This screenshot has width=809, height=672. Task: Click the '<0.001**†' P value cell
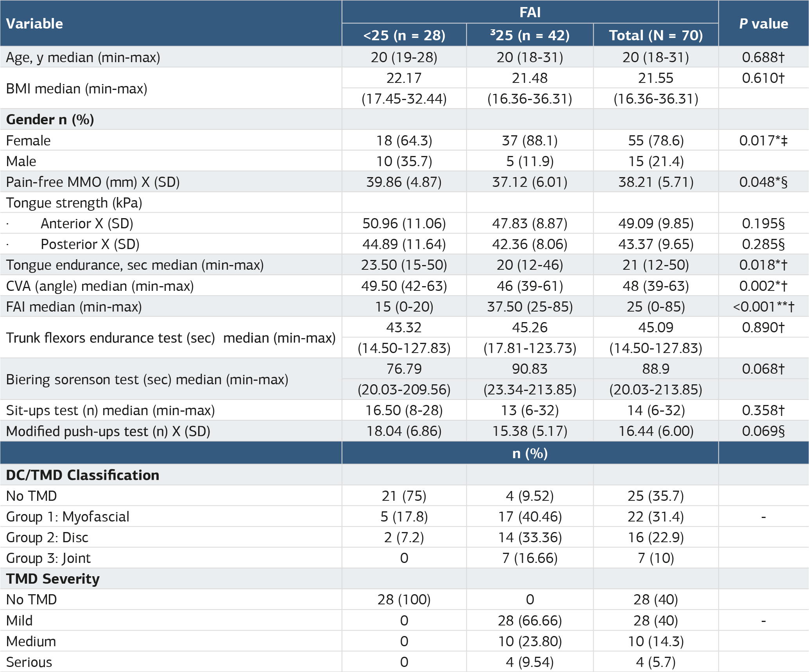[763, 307]
